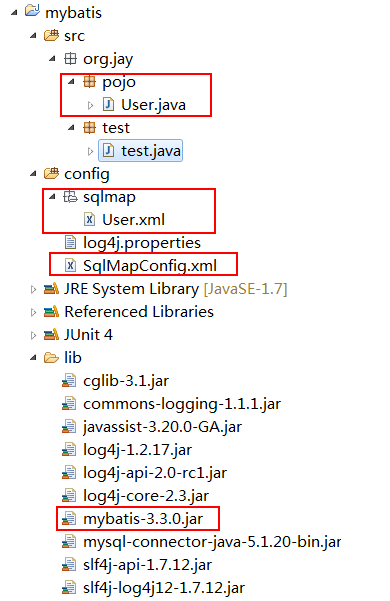Click the SqlMapConfig.xml file icon

pyautogui.click(x=70, y=265)
